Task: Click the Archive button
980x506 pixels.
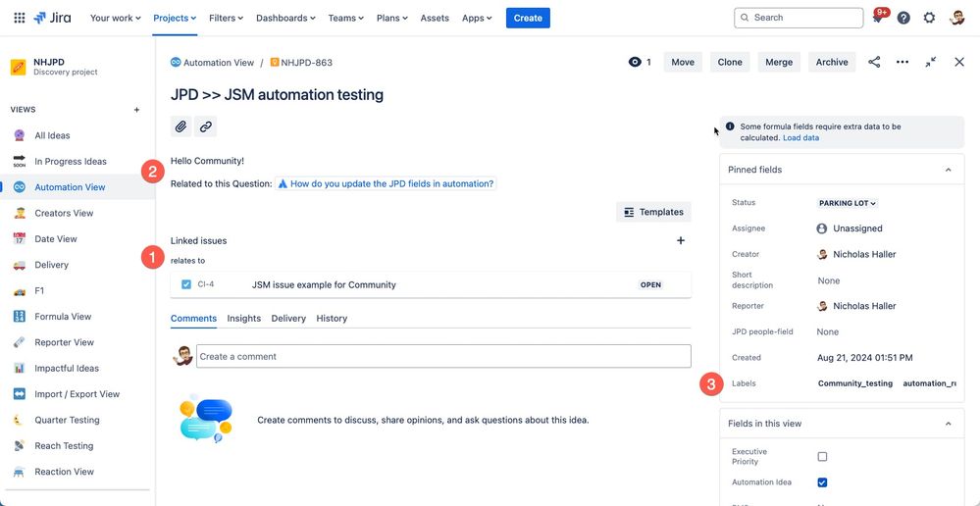Action: click(832, 62)
